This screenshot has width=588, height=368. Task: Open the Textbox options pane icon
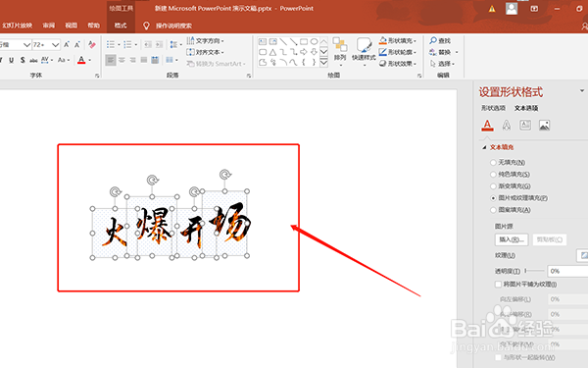(525, 125)
